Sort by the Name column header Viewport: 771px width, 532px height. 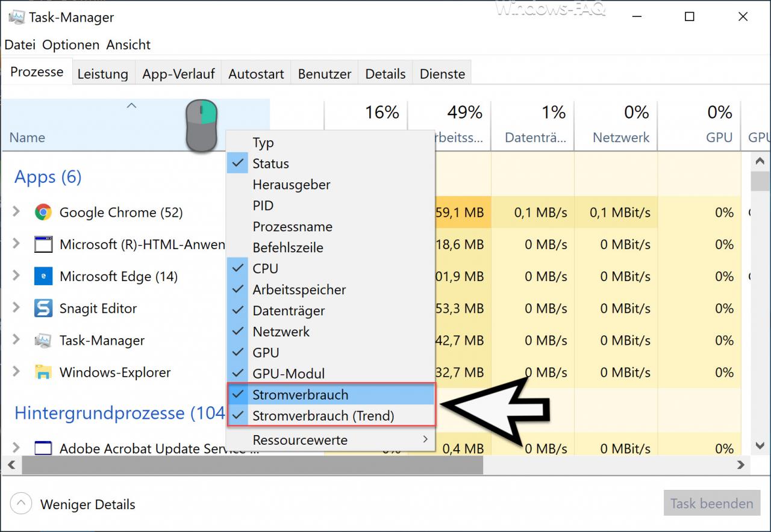tap(136, 125)
